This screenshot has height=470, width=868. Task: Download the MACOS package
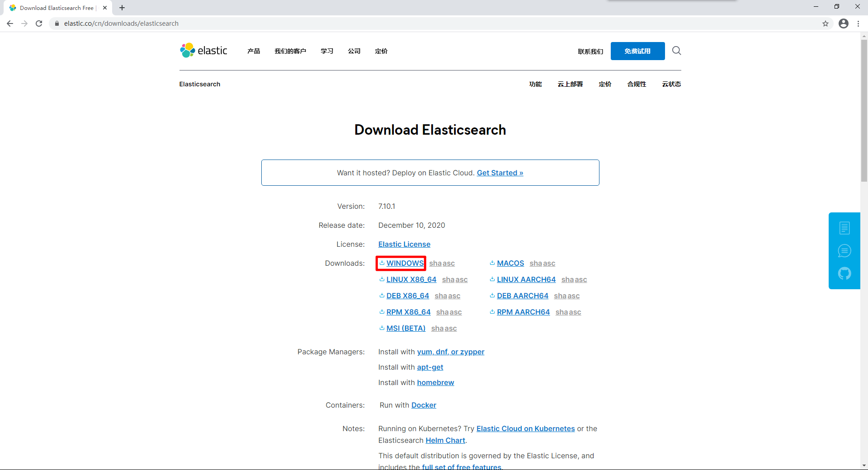(510, 263)
